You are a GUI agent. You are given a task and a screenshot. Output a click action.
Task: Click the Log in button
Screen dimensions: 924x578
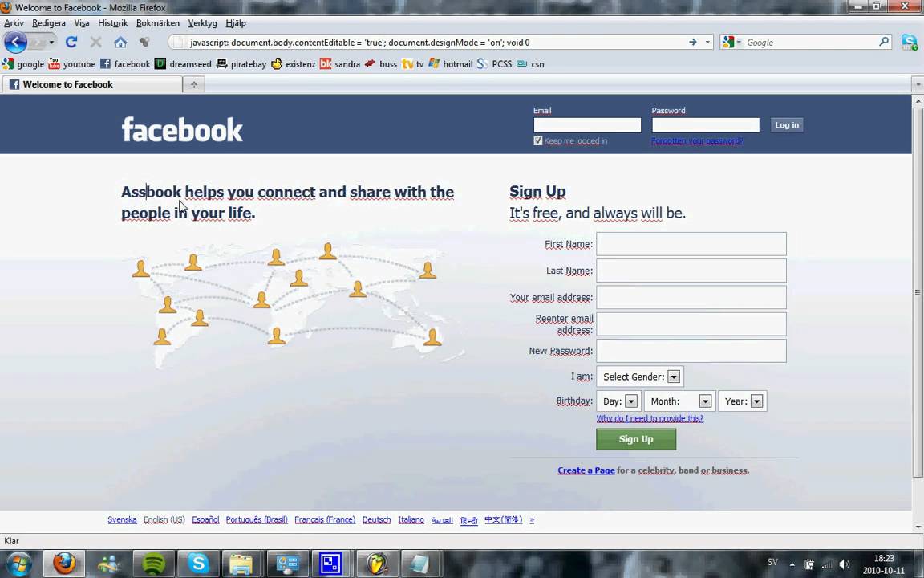787,125
